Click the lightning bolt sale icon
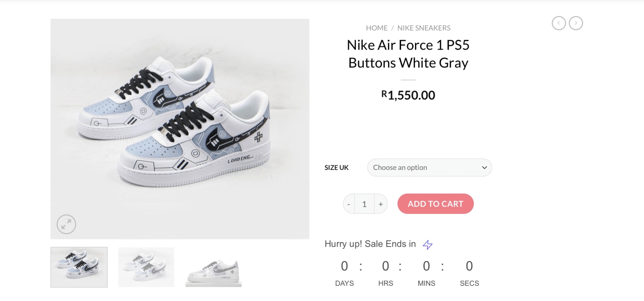This screenshot has width=644, height=301. pyautogui.click(x=427, y=245)
